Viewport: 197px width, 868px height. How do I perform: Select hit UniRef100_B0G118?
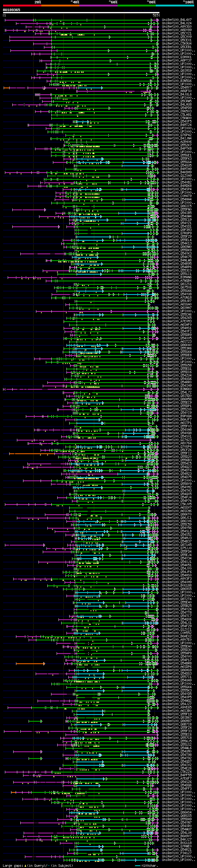[x=177, y=843]
